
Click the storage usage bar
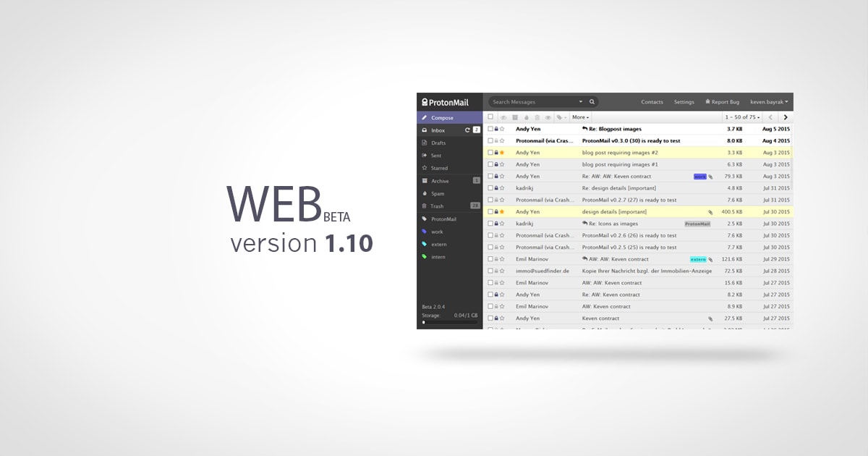[x=449, y=322]
